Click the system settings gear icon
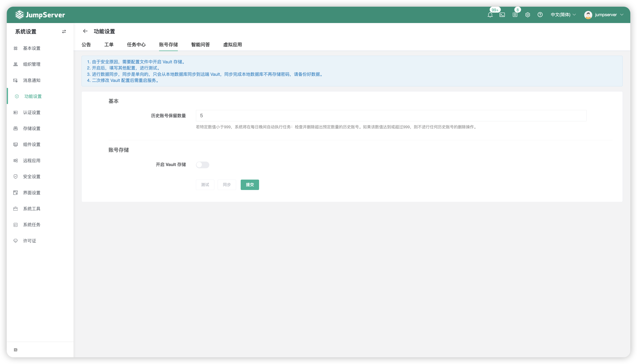 [x=527, y=15]
